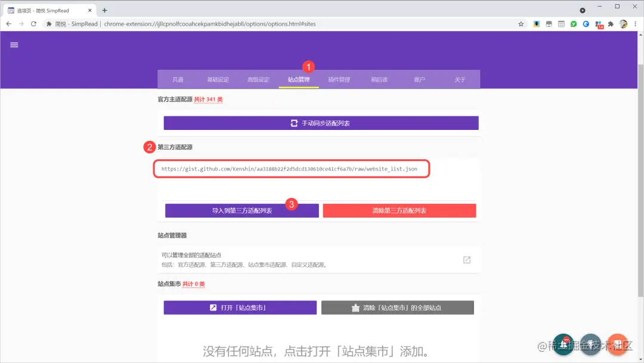The height and width of the screenshot is (363, 644).
Task: Bookmark the page with the star icon
Action: [521, 24]
